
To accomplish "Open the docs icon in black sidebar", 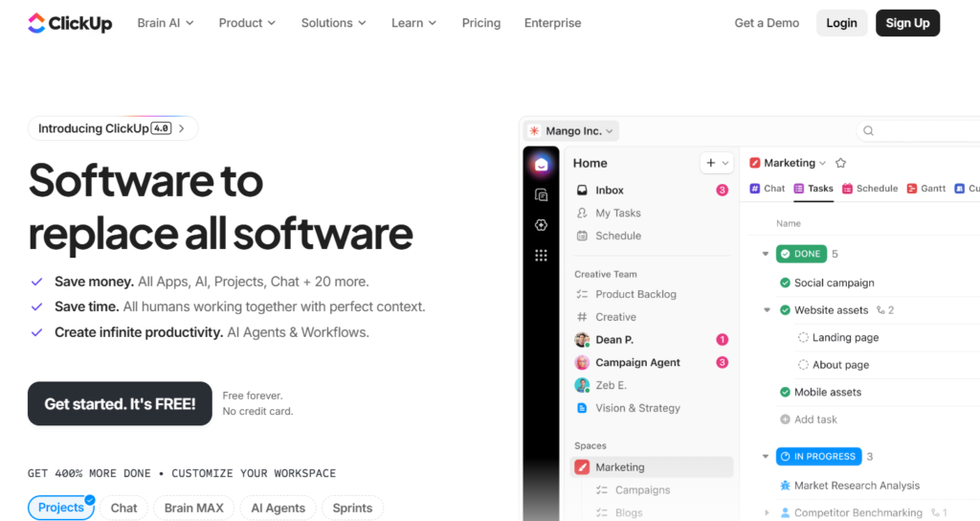I will tap(542, 195).
